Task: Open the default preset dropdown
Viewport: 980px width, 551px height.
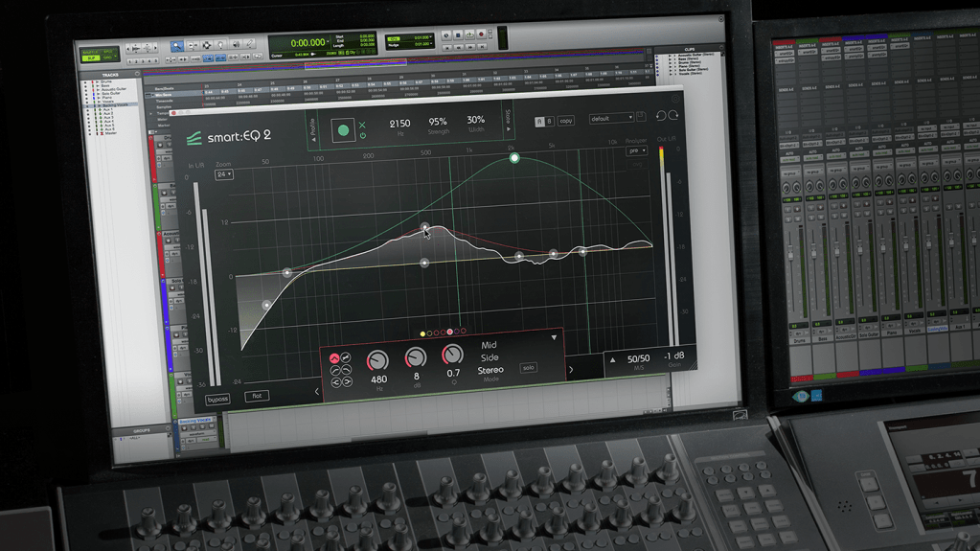Action: pos(611,119)
